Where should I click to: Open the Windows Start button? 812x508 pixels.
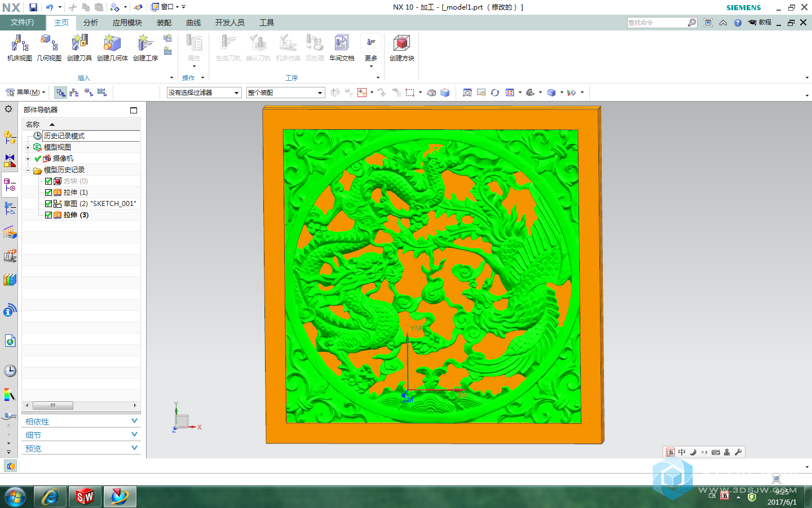15,497
